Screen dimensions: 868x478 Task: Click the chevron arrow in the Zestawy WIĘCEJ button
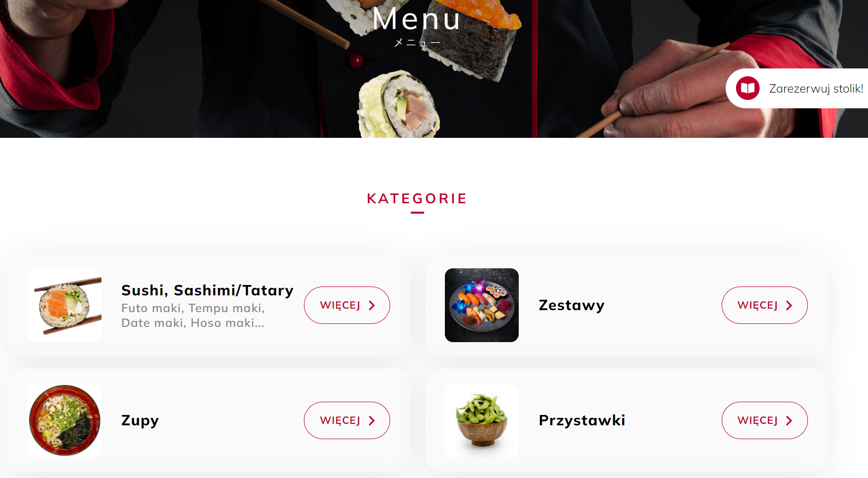(789, 306)
